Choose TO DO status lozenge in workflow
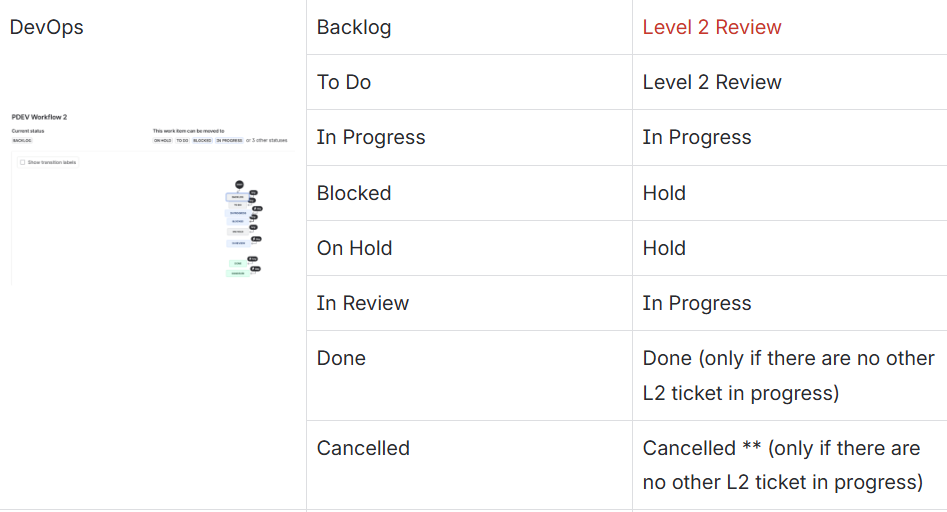Screen dimensions: 947x512 pyautogui.click(x=182, y=141)
